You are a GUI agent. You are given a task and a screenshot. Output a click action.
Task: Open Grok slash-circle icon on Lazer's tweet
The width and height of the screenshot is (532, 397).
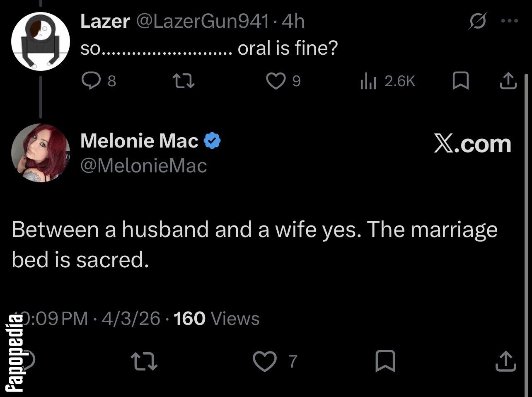[477, 21]
